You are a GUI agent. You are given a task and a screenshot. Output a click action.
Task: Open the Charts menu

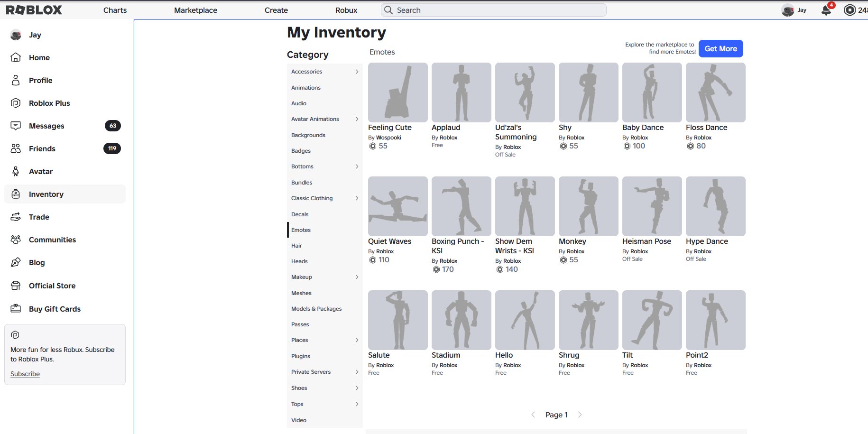(115, 10)
